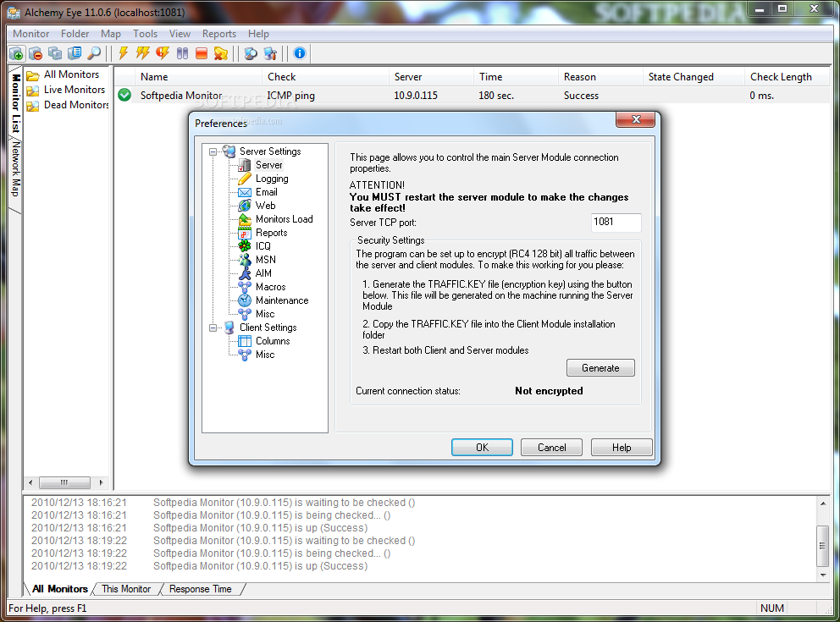Click the green success status icon for Softpedia Monitor
Viewport: 840px width, 622px height.
[124, 96]
